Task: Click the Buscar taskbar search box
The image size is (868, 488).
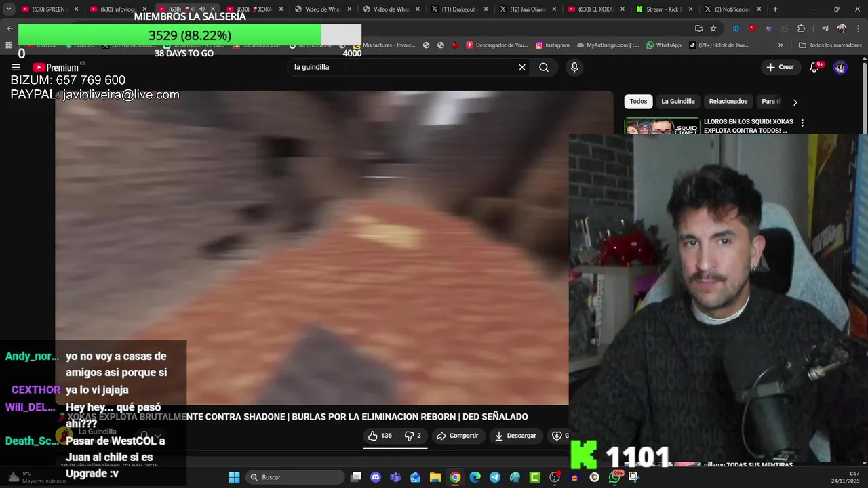Action: pyautogui.click(x=295, y=477)
